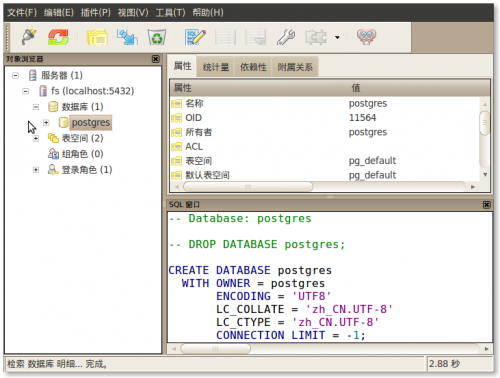Screen dimensions: 500x378
Task: Select the ACL property row
Action: [x=325, y=147]
